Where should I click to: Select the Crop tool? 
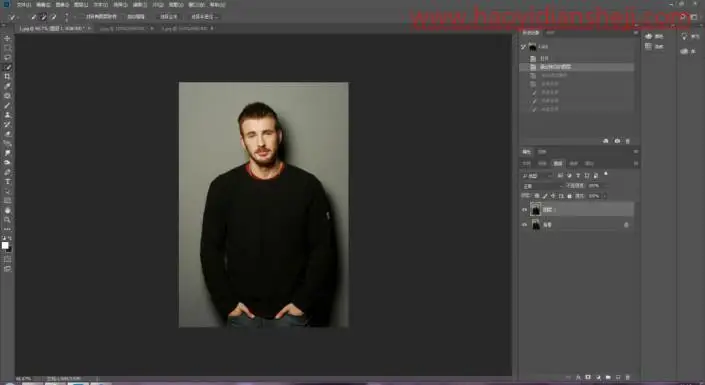(x=7, y=76)
